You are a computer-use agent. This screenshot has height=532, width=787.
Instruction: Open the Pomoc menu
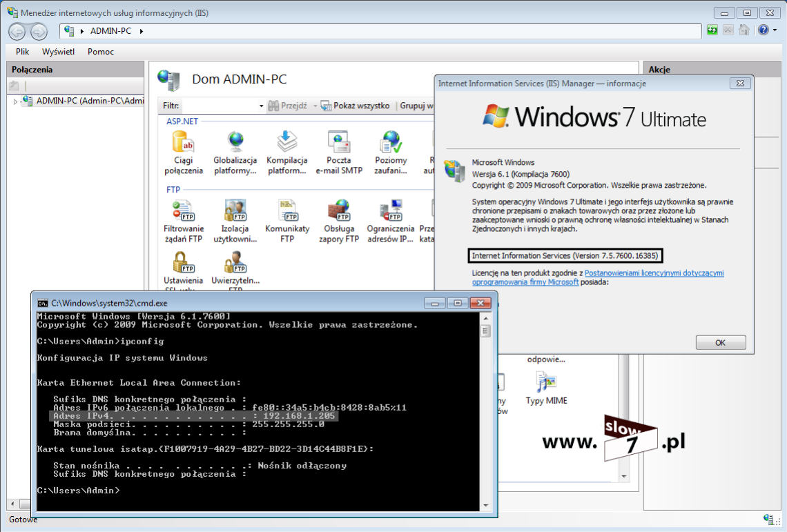click(x=100, y=52)
